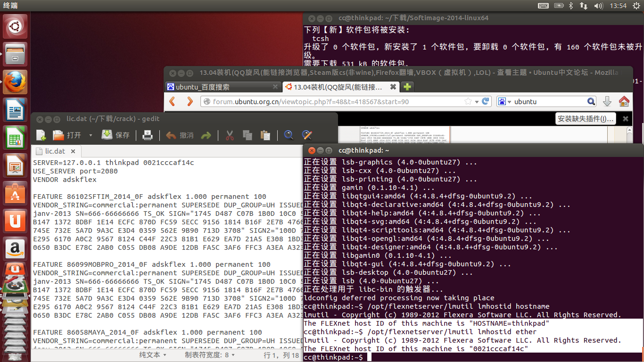The width and height of the screenshot is (644, 362).
Task: Open the Files manager from the launcher
Action: click(15, 54)
